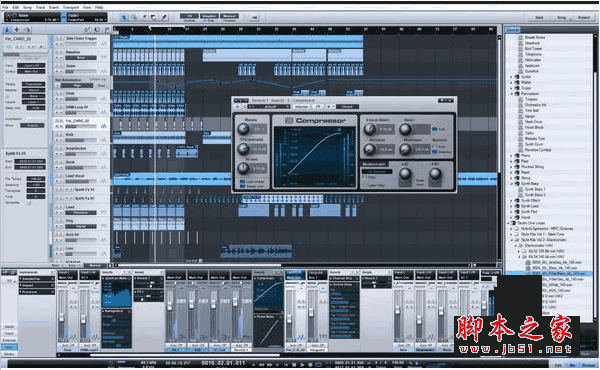Select the Arrow tool in toolbar
Image resolution: width=600 pixels, height=370 pixels.
tap(124, 17)
